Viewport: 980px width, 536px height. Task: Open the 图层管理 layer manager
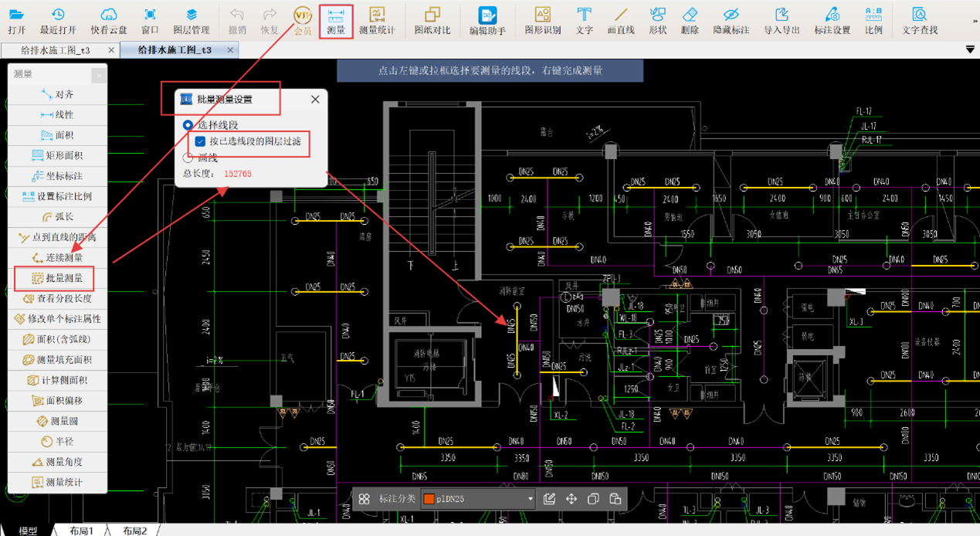coord(191,21)
